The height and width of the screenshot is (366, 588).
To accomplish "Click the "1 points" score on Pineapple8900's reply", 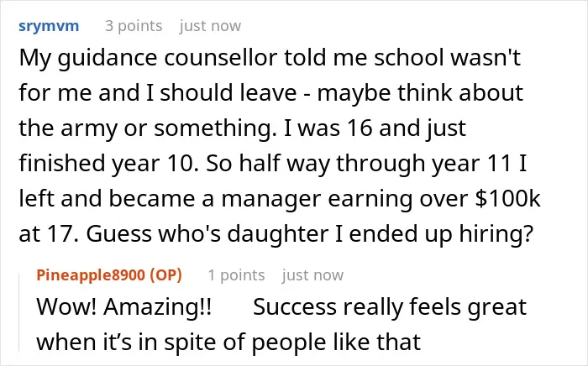I will (x=236, y=275).
